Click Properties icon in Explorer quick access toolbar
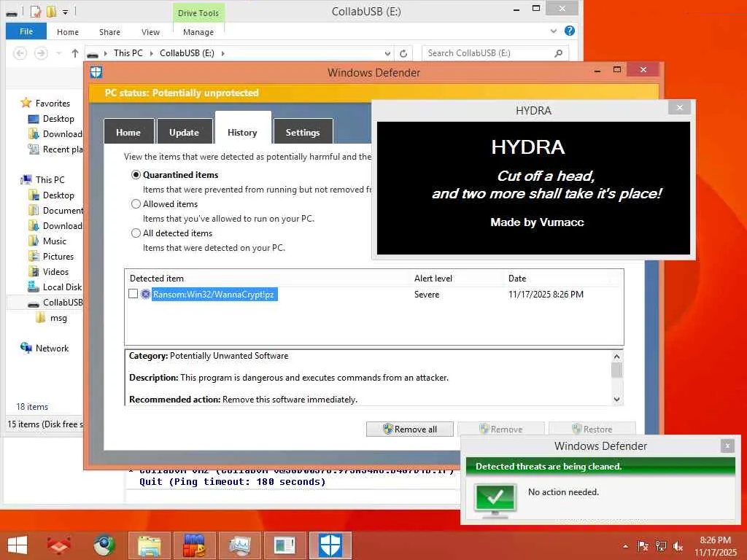 coord(35,12)
